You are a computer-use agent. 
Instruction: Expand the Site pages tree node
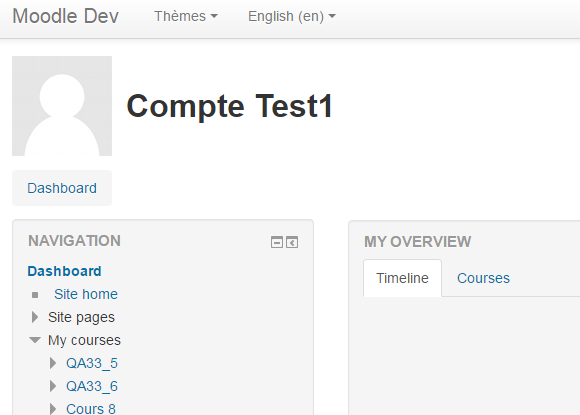tap(35, 317)
